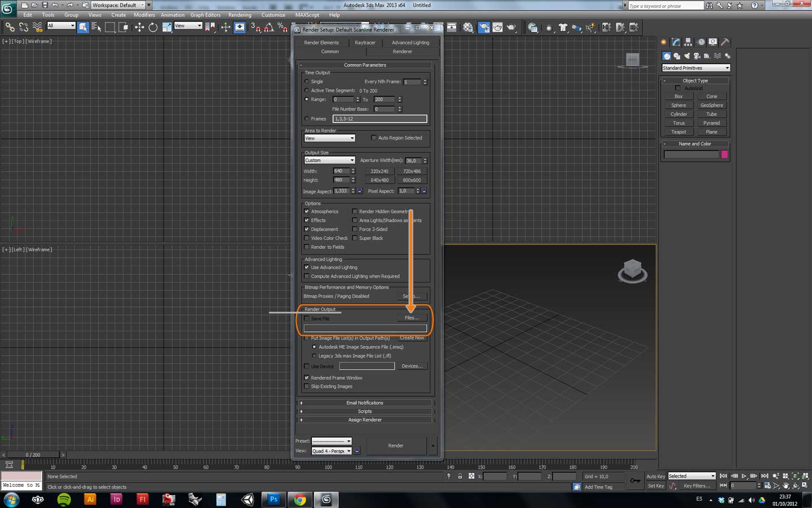Select the Frames radio button
The height and width of the screenshot is (508, 812).
pos(307,119)
